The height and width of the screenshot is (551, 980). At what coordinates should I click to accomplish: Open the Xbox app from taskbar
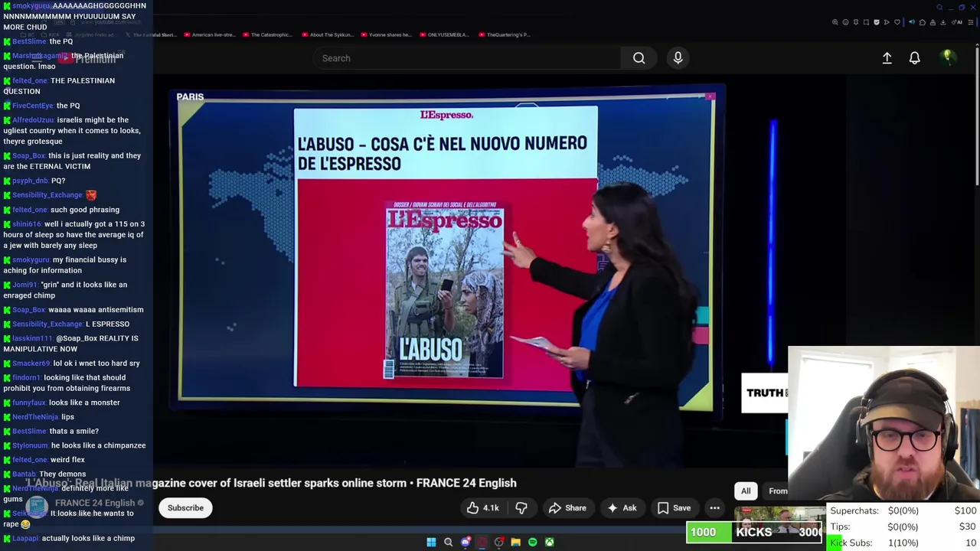[x=550, y=542]
